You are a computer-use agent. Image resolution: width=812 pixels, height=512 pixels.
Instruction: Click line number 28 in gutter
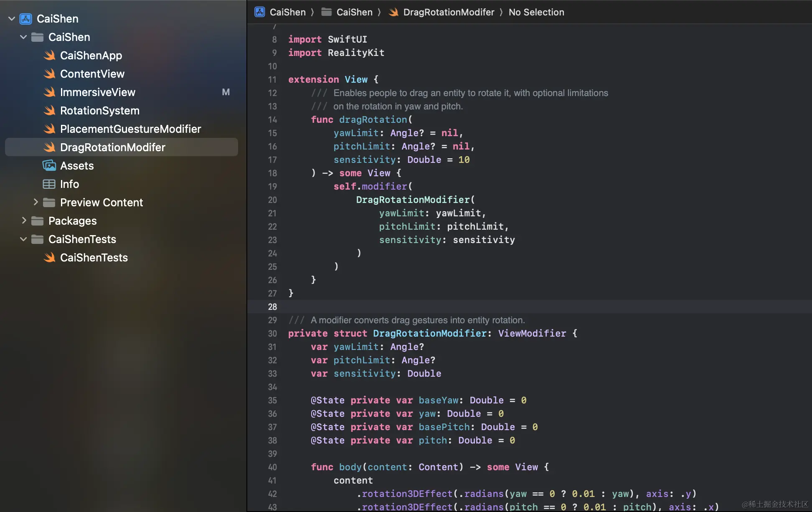tap(272, 307)
